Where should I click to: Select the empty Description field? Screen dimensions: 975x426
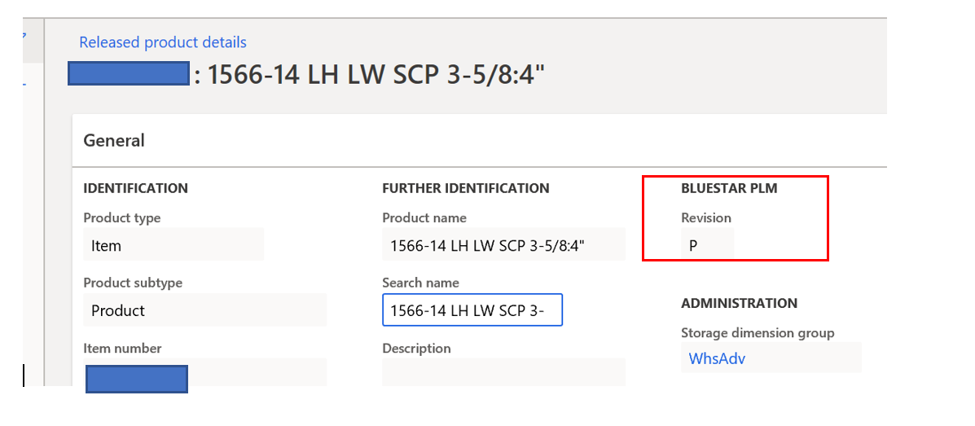(503, 373)
